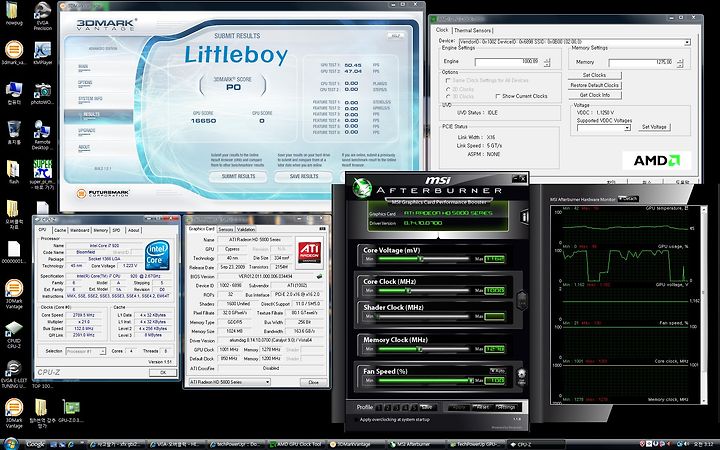
Task: Click Restore Default Clocks button
Action: pos(594,85)
